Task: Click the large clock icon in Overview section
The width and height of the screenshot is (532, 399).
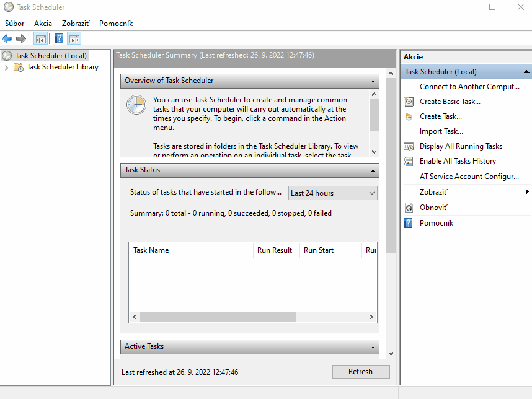Action: [136, 105]
